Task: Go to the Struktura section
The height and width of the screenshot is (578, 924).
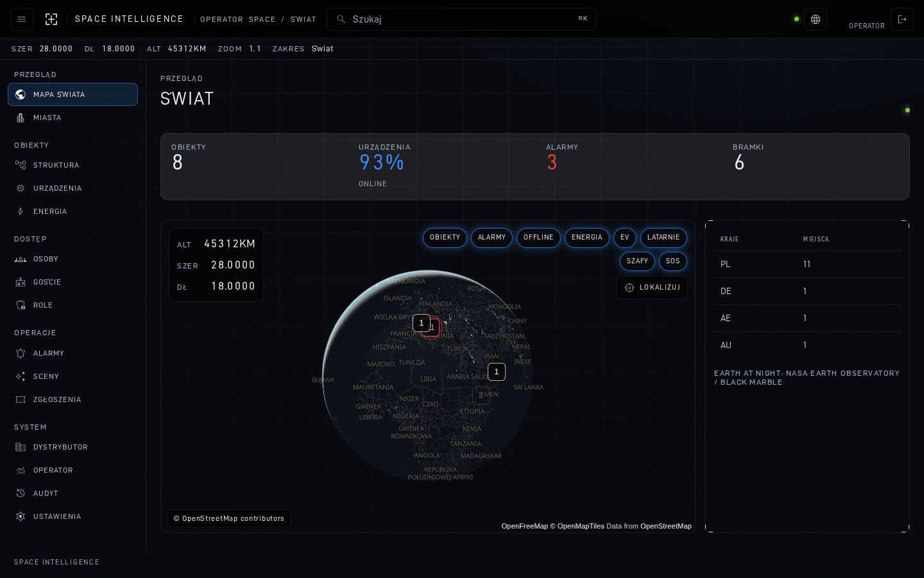Action: coord(73,165)
